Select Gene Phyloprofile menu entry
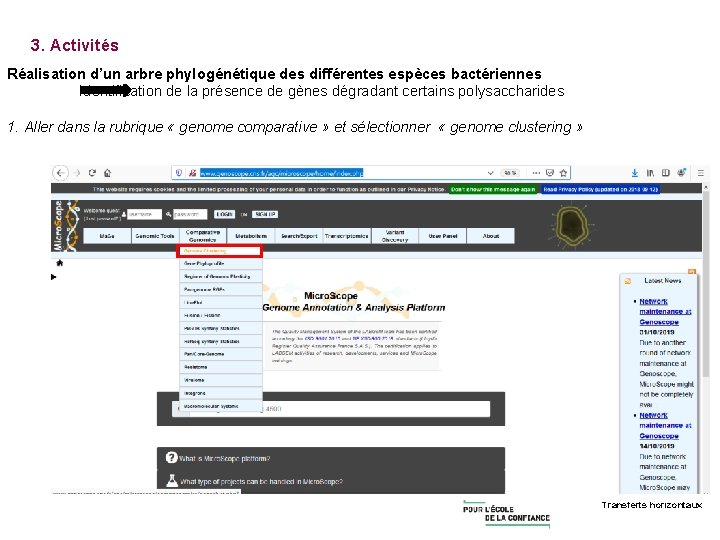This screenshot has height=540, width=720. [x=220, y=264]
